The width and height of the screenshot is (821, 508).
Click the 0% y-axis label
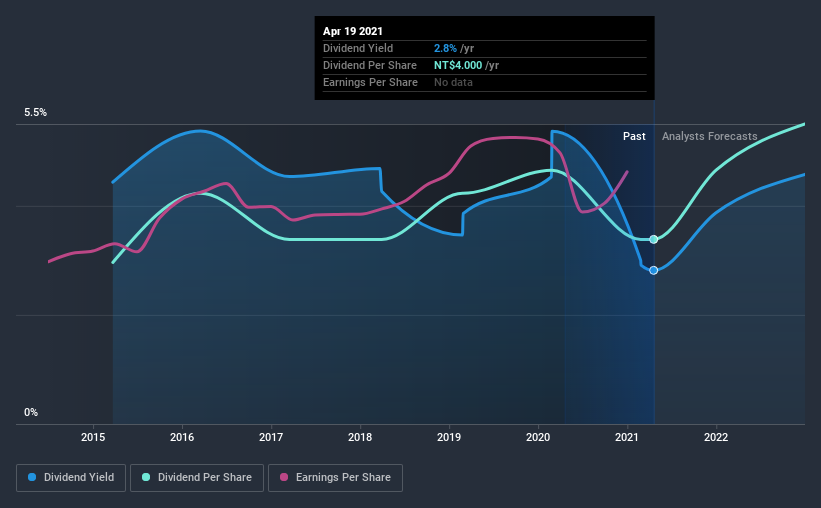pyautogui.click(x=31, y=413)
